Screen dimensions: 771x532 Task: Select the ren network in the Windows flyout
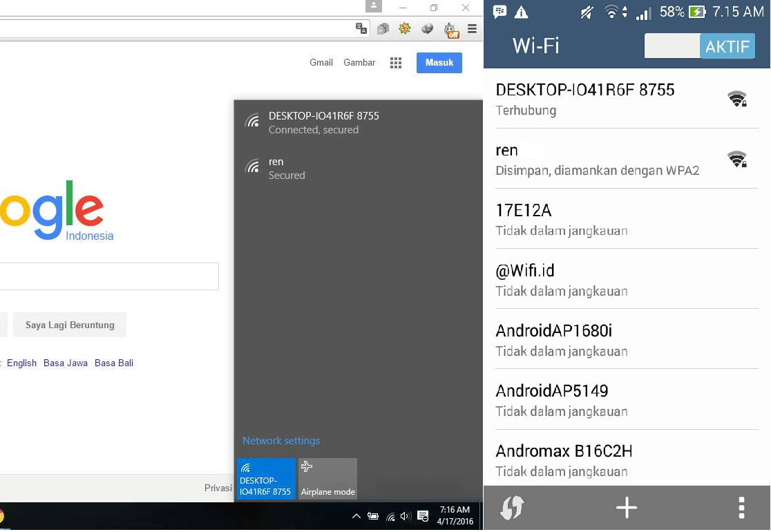point(358,168)
